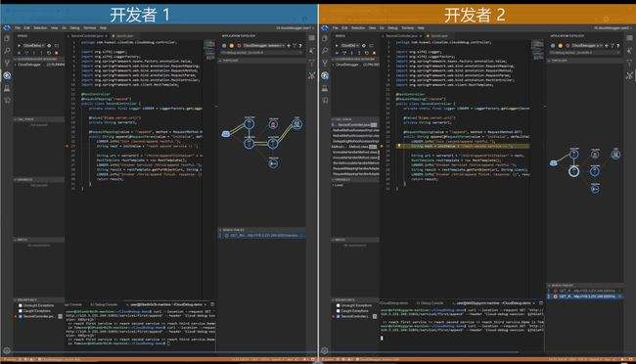Collapse the WATCH section in 开发者 1
This screenshot has height=364, width=636.
point(39,240)
